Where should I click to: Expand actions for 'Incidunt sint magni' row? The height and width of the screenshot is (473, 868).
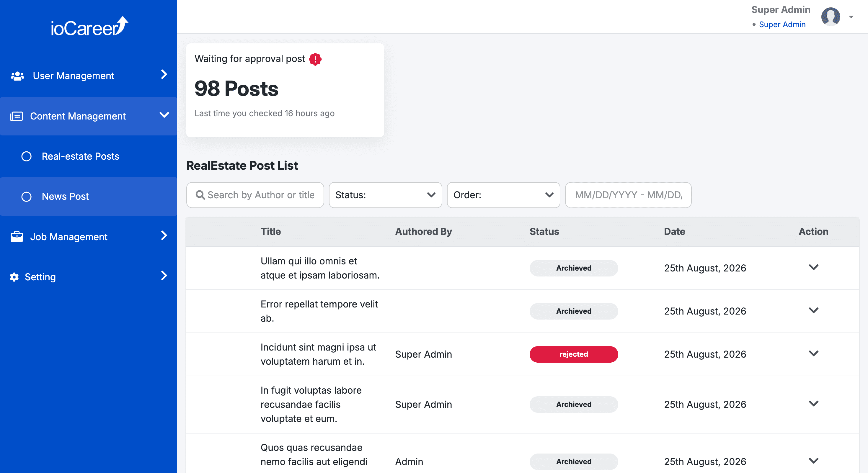pyautogui.click(x=813, y=353)
